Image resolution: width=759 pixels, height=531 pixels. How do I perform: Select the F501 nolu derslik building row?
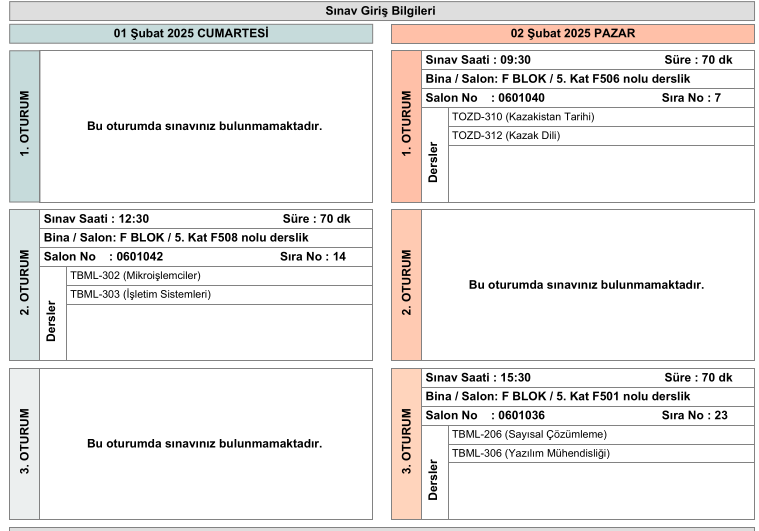pos(588,396)
